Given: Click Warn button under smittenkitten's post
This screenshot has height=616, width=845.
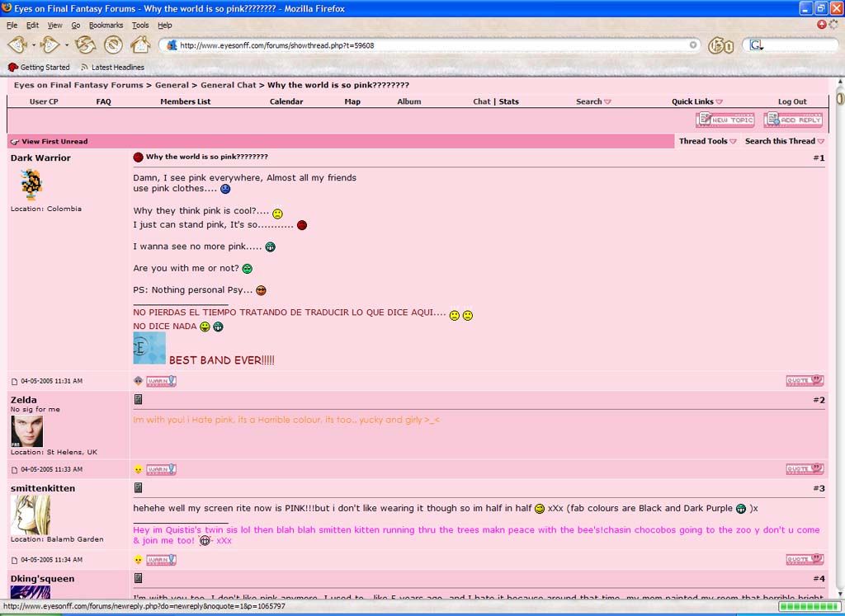Looking at the screenshot, I should (161, 560).
